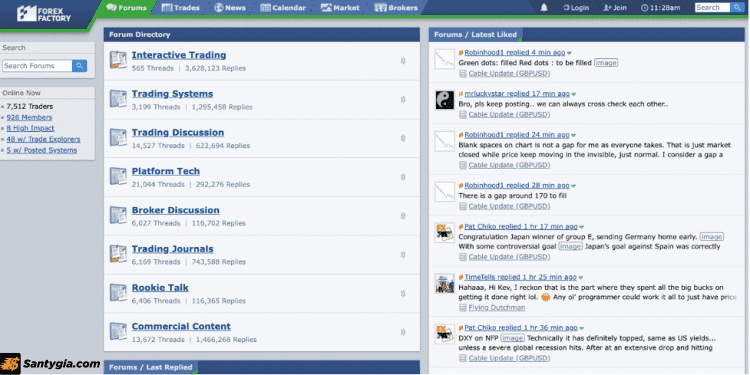750x375 pixels.
Task: Click the Trading Journals forum icon
Action: click(x=118, y=254)
